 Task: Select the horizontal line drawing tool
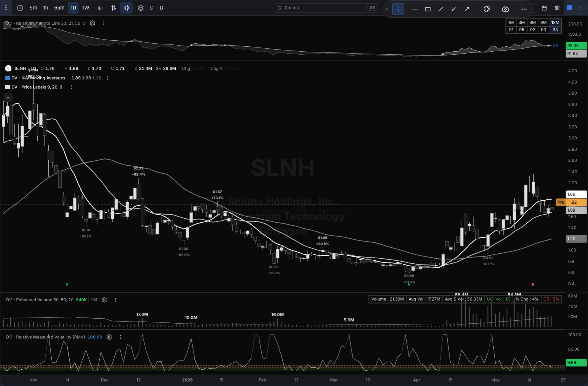(x=415, y=9)
